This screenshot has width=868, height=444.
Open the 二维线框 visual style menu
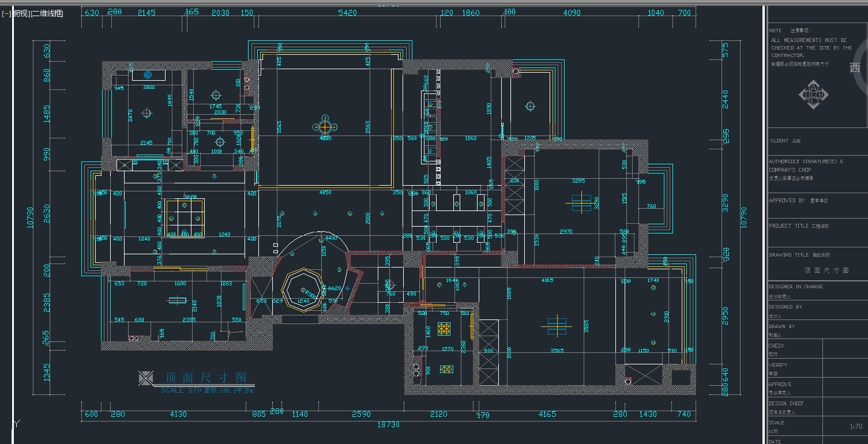(x=48, y=13)
